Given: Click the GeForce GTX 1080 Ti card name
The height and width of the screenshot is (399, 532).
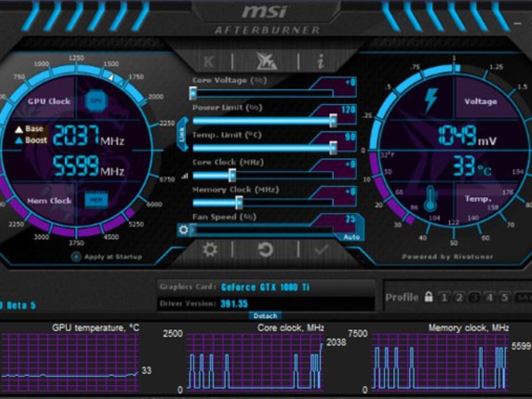Looking at the screenshot, I should pyautogui.click(x=265, y=287).
